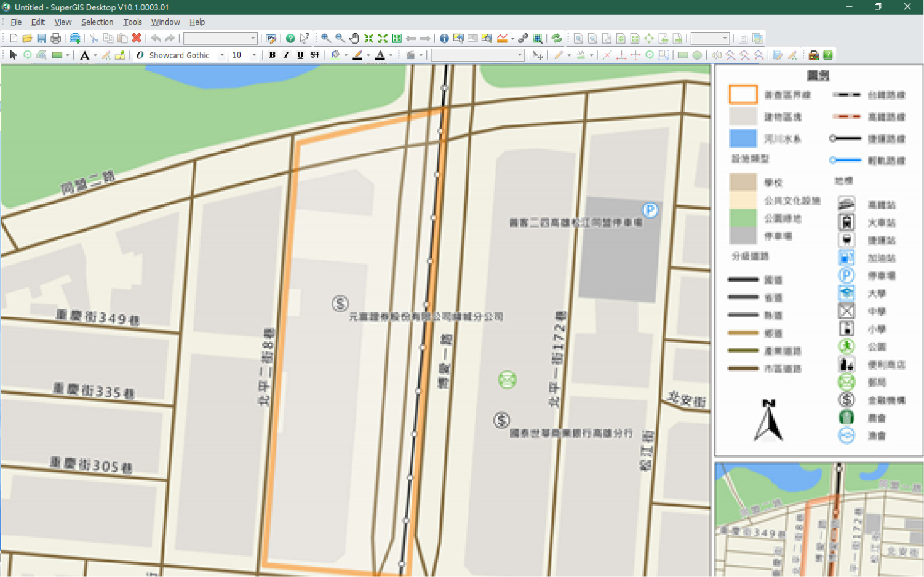Open the Tools menu

click(x=132, y=22)
